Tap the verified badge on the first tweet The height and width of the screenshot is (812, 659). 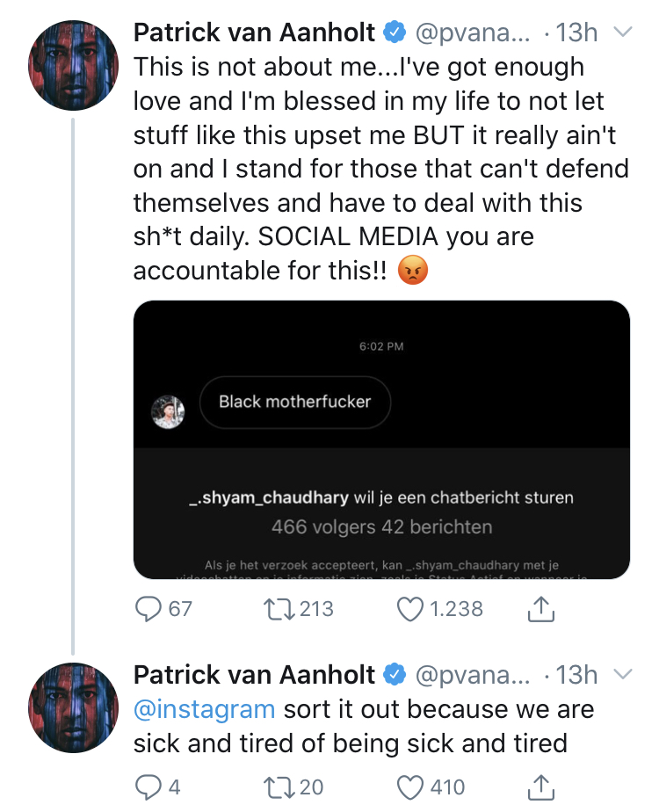point(395,33)
